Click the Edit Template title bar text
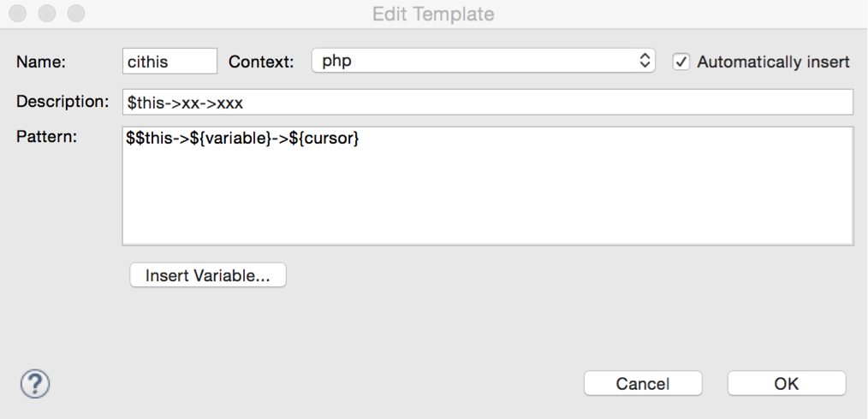Image resolution: width=868 pixels, height=419 pixels. click(x=433, y=14)
